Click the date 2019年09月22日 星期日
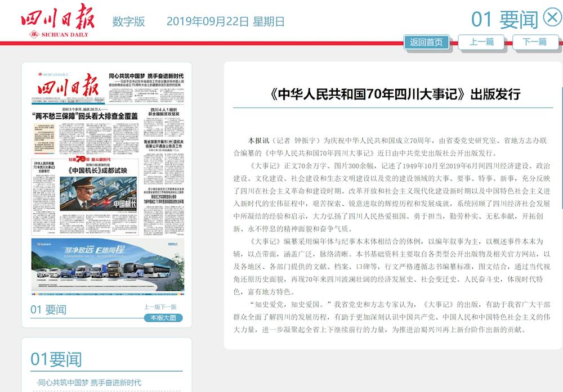The height and width of the screenshot is (392, 563). (225, 22)
